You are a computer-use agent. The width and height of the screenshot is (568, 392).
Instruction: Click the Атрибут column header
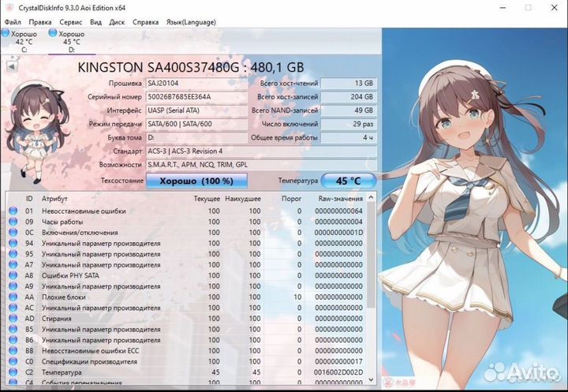(54, 199)
